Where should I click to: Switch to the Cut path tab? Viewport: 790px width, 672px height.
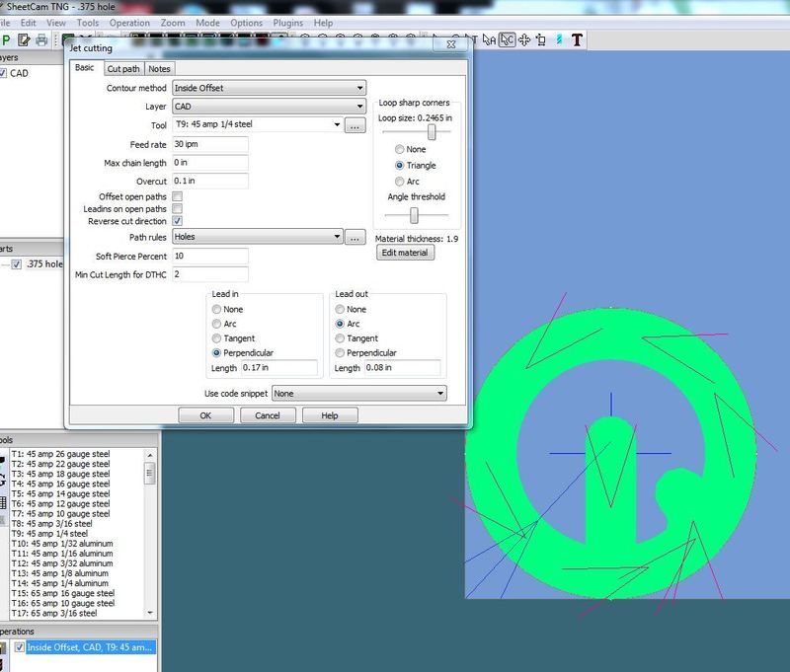click(x=122, y=69)
